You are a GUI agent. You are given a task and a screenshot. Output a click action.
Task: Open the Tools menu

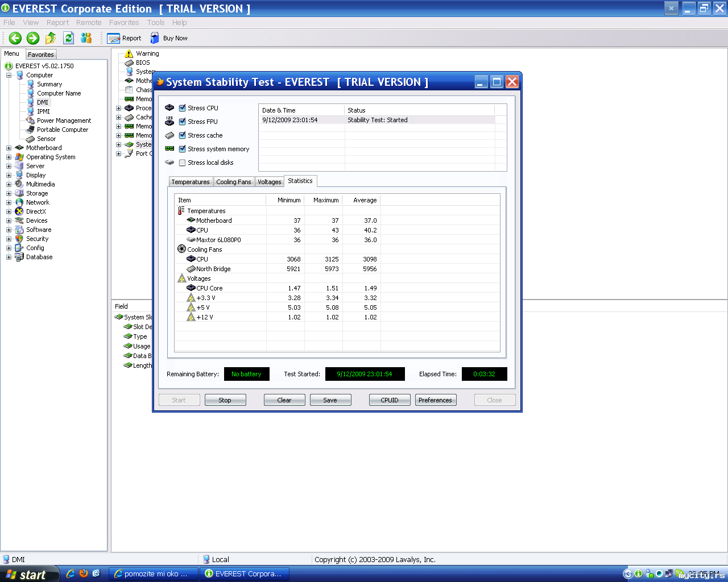point(156,23)
